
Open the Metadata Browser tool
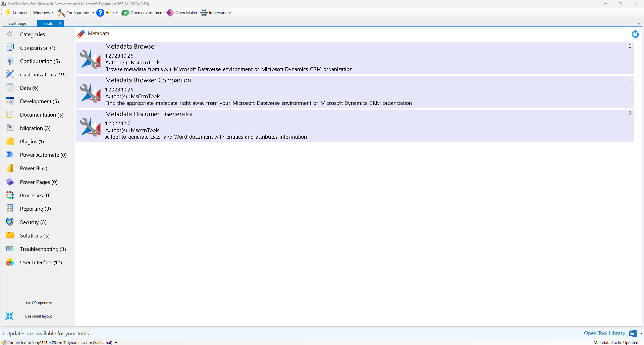[x=355, y=58]
